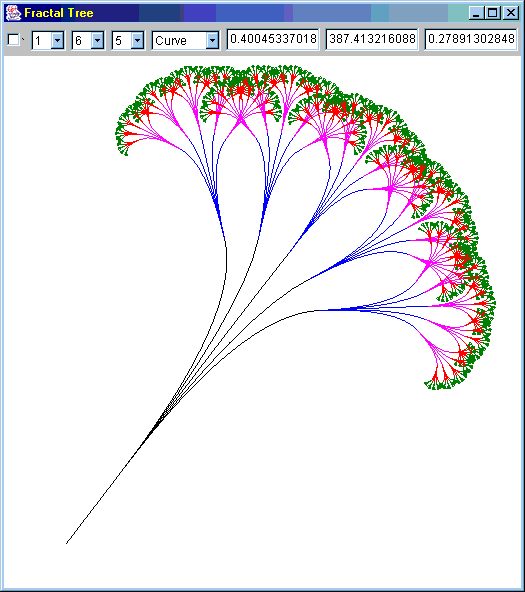Screen dimensions: 525x592
Task: Click the 0.40045337018 input field
Action: (x=273, y=39)
